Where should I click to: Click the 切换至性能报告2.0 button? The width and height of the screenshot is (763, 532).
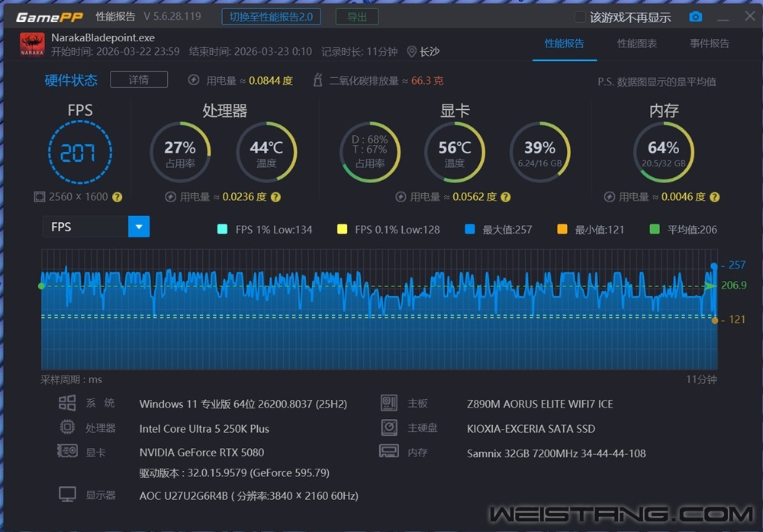click(x=271, y=17)
